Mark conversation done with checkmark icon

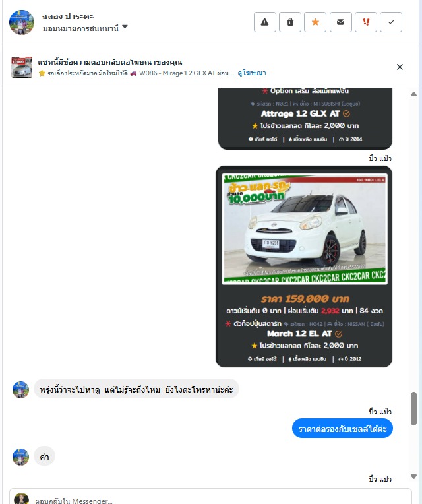pos(391,22)
